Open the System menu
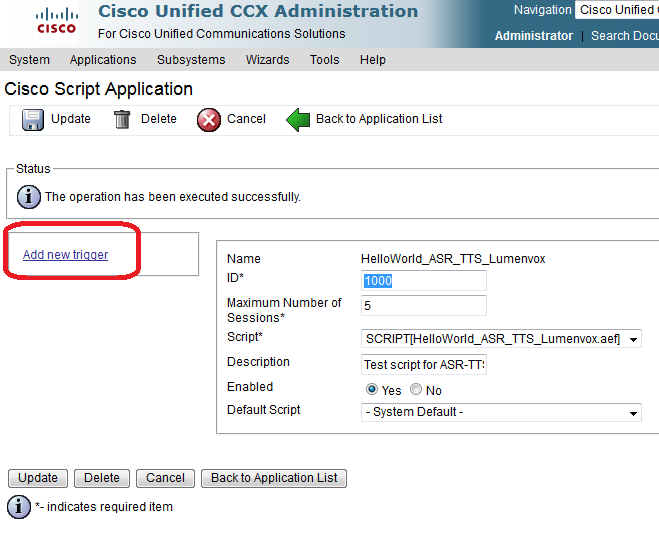This screenshot has width=659, height=536. (29, 60)
